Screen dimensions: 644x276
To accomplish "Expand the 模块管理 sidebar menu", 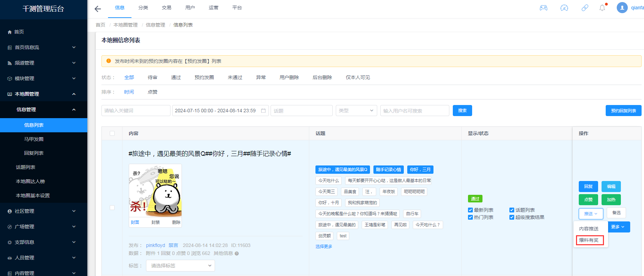I will [x=74, y=78].
